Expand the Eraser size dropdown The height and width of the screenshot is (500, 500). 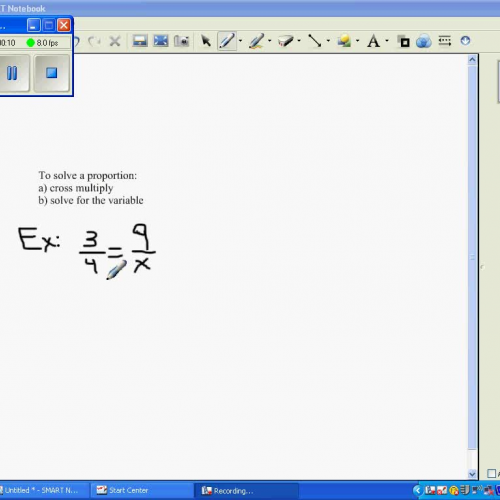[299, 41]
